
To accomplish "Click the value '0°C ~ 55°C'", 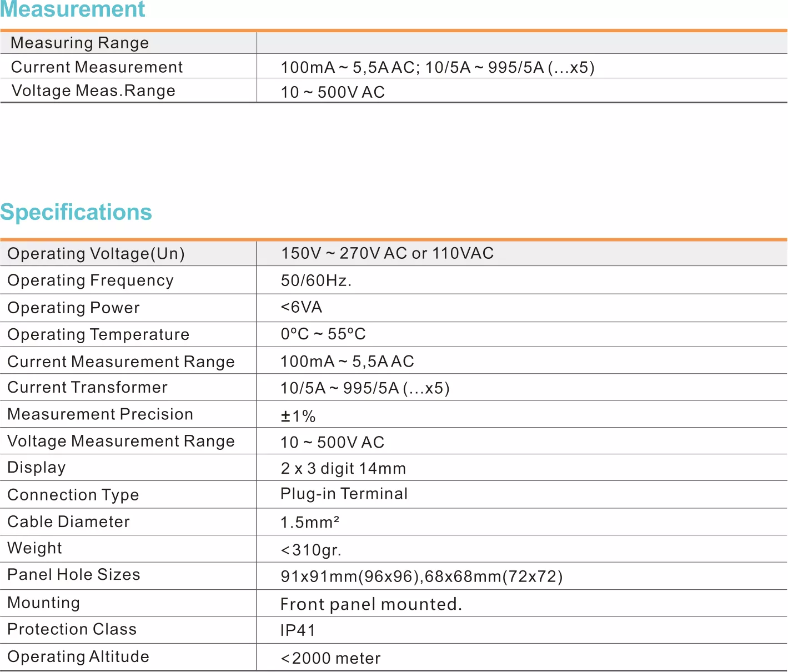I will pos(323,334).
